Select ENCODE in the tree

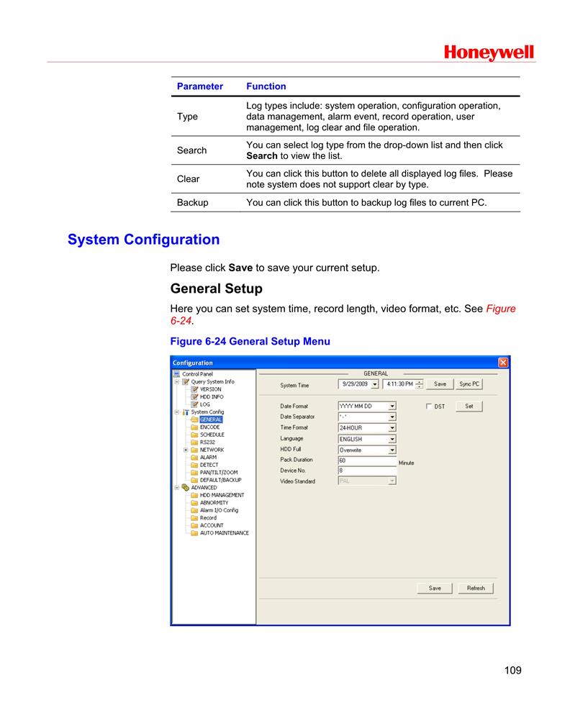click(x=209, y=427)
